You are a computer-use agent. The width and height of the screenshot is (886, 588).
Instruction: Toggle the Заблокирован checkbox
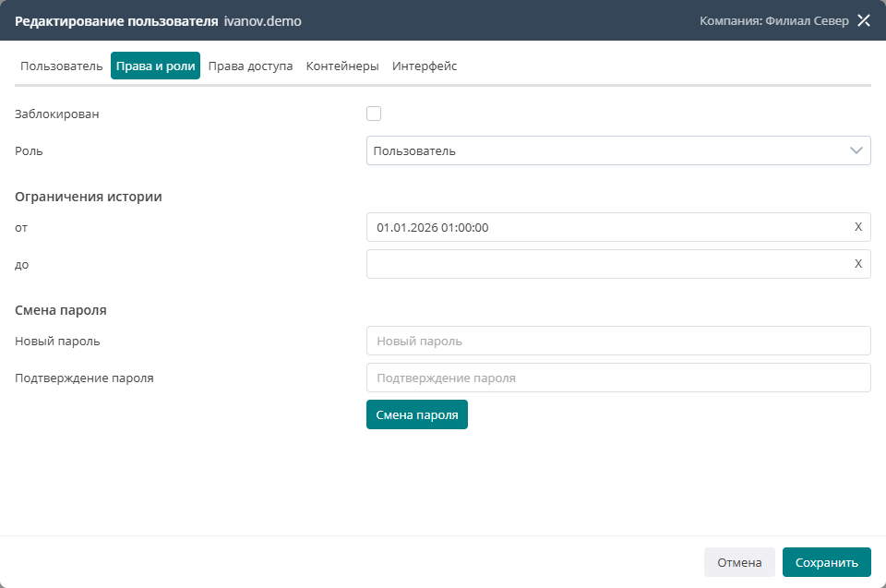[374, 114]
